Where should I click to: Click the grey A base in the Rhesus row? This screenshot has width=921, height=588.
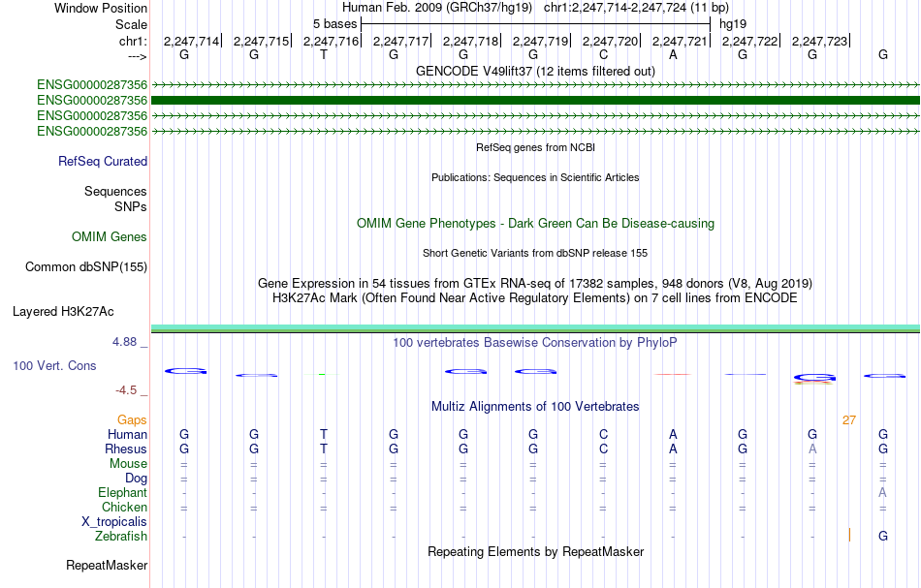(x=812, y=449)
